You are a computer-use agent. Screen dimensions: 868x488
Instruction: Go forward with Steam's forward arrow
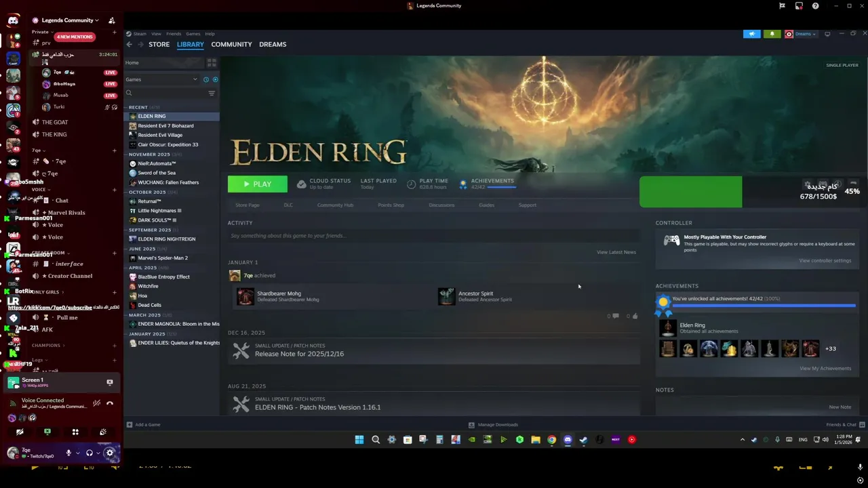(140, 44)
